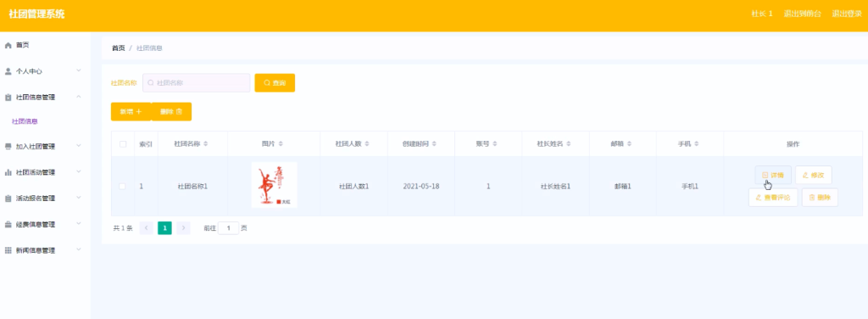Click the sort arrows on 图片 column

click(281, 144)
